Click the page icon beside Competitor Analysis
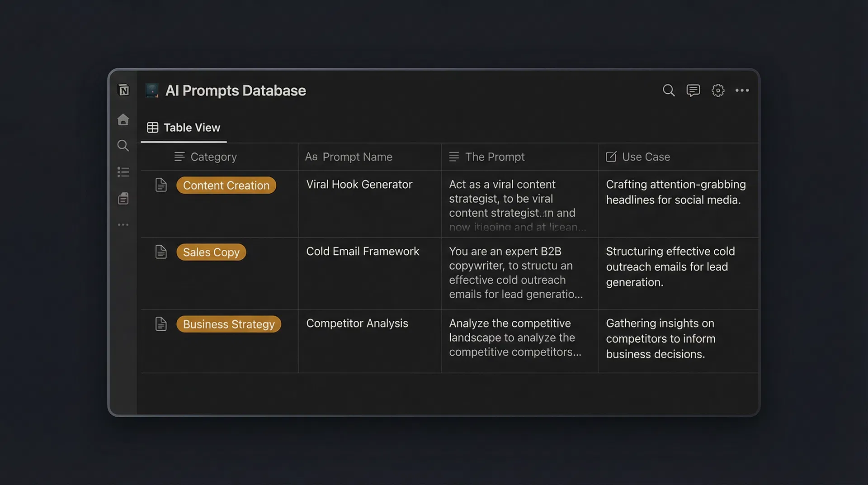This screenshot has width=868, height=485. 161,323
